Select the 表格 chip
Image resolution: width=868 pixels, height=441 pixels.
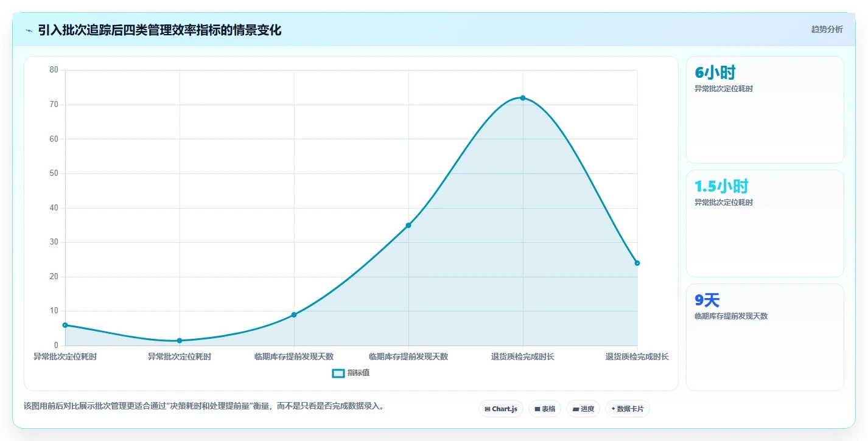pyautogui.click(x=545, y=409)
